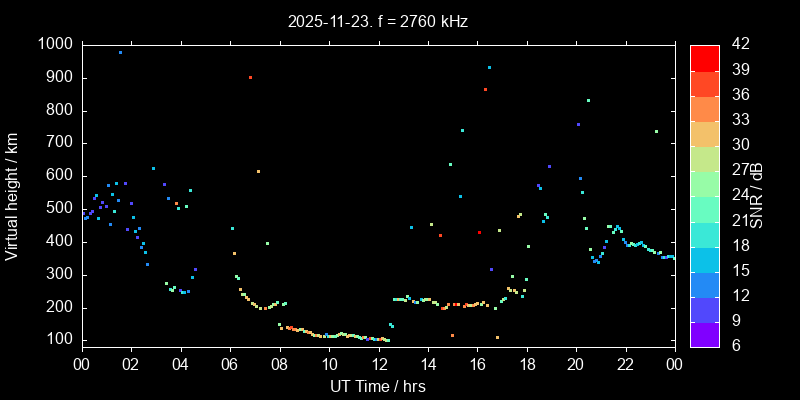
Task: Click the "12" tick on the time axis
Action: click(377, 365)
